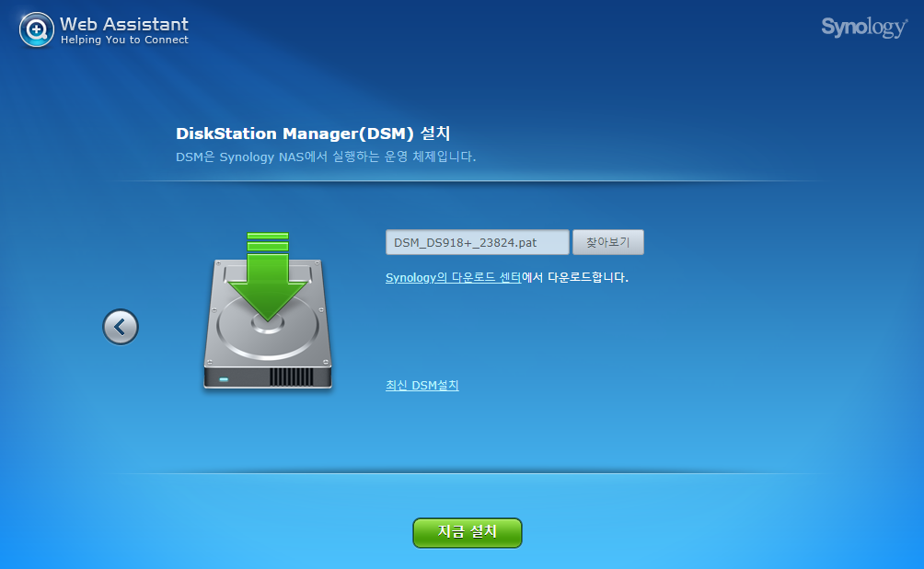Click the 에서 다운로드합니다. text

click(x=575, y=277)
